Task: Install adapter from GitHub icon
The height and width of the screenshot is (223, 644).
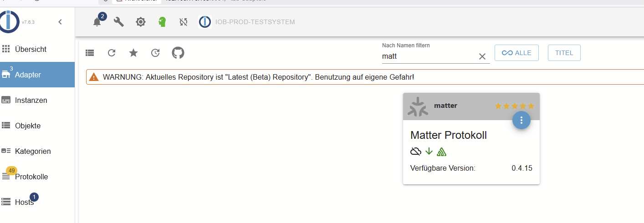Action: pyautogui.click(x=178, y=53)
